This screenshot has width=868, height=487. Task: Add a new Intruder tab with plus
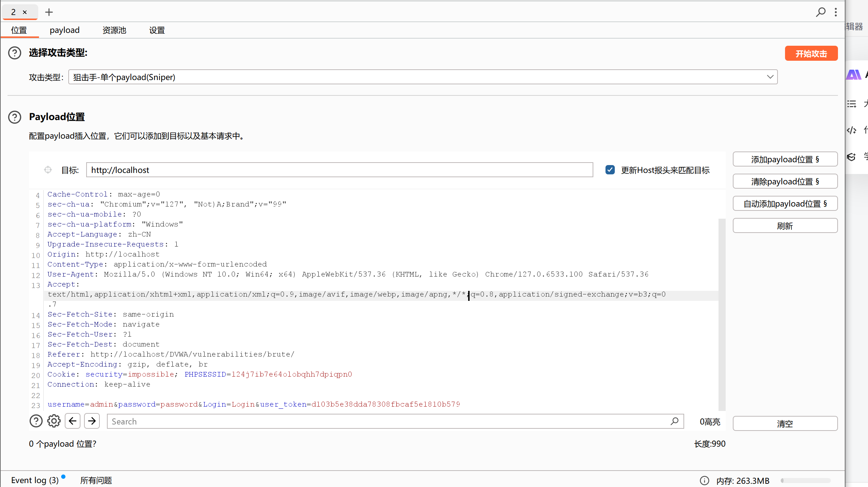[49, 12]
